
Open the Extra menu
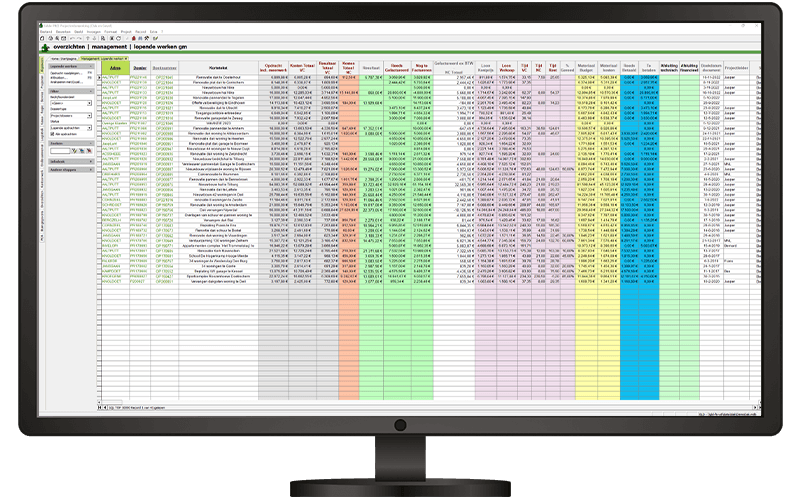tap(154, 32)
